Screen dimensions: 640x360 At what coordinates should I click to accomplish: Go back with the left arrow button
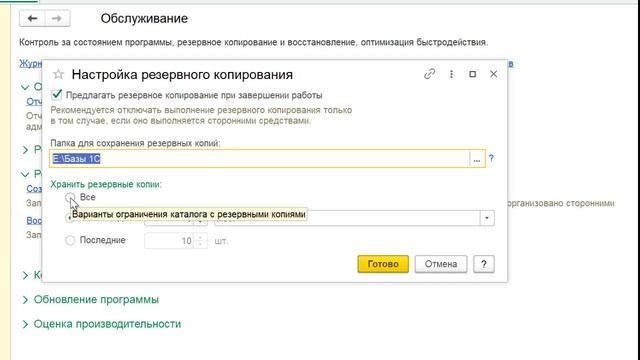(32, 18)
